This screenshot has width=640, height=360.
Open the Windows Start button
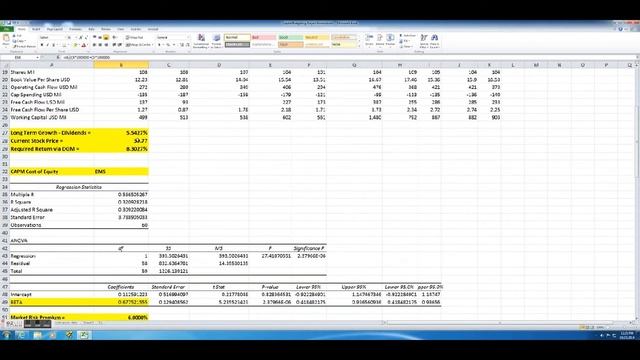(x=7, y=335)
